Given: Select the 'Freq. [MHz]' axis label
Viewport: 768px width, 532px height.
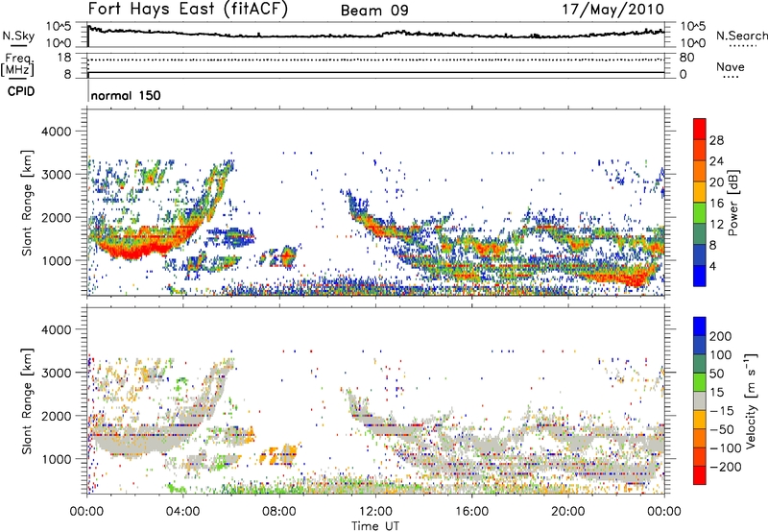Looking at the screenshot, I should (17, 65).
